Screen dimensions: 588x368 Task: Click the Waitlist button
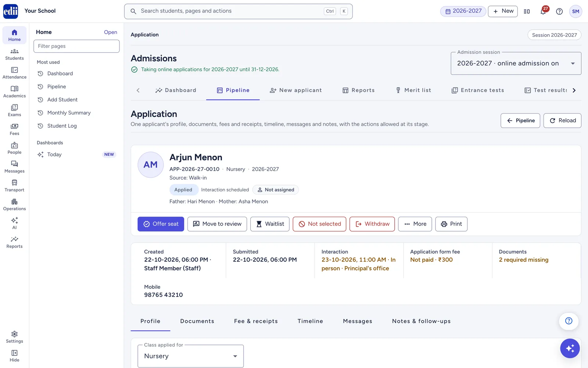click(270, 224)
